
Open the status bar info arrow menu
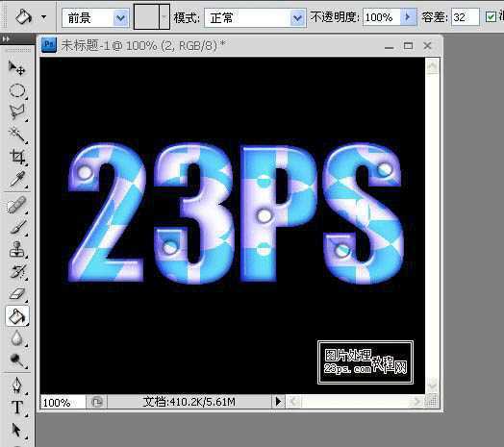278,402
